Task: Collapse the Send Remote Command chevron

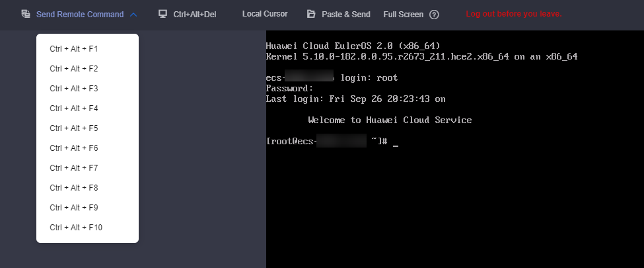Action: 133,15
